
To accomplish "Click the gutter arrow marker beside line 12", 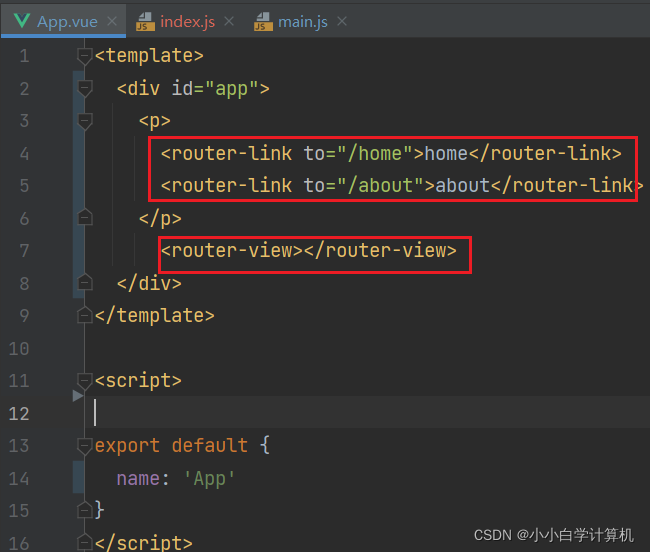I will pos(78,396).
